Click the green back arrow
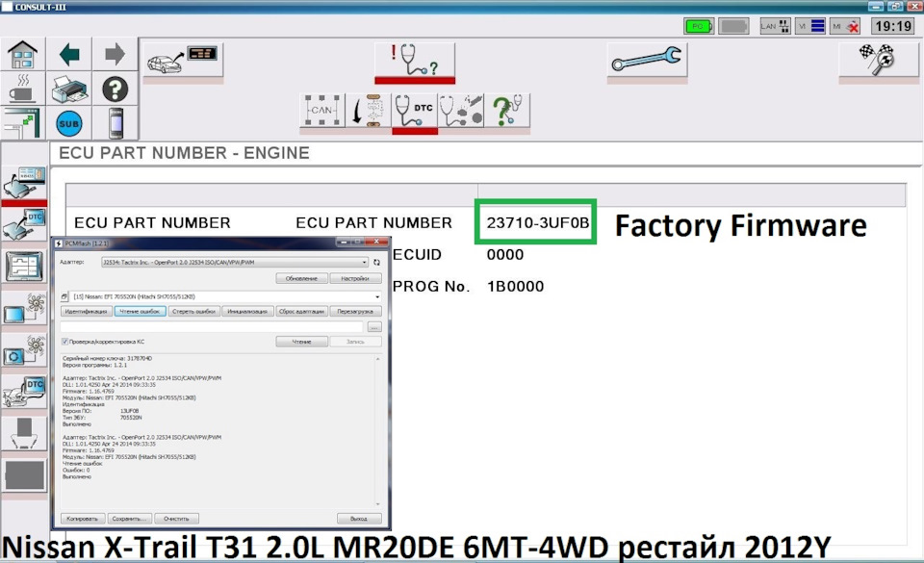This screenshot has height=563, width=924. 69,55
